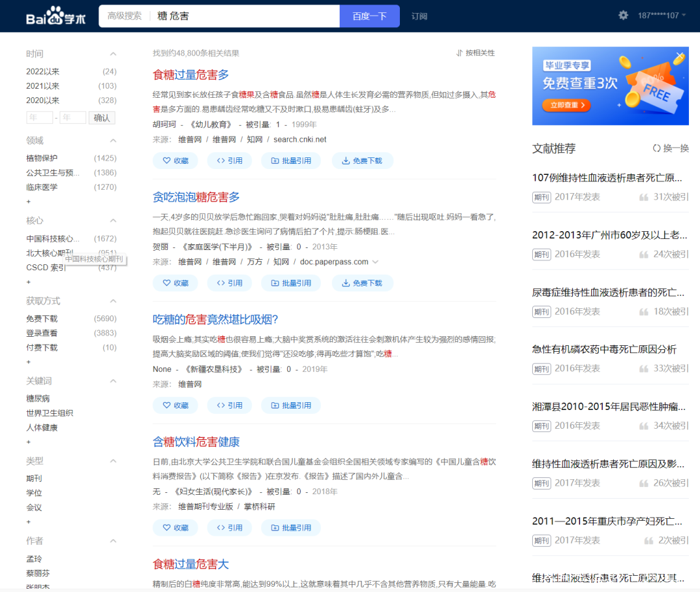Open the article 含糖饮料危害健康
Viewport: 700px width, 592px height.
[x=196, y=442]
